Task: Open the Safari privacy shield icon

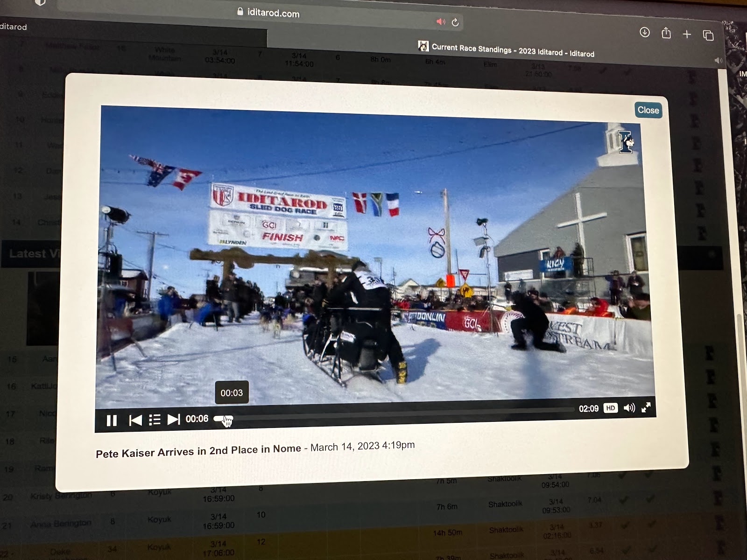Action: pyautogui.click(x=40, y=2)
